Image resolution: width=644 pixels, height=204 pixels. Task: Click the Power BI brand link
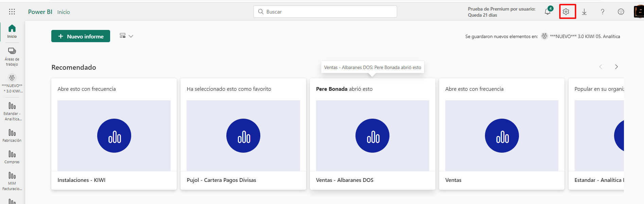tap(40, 12)
